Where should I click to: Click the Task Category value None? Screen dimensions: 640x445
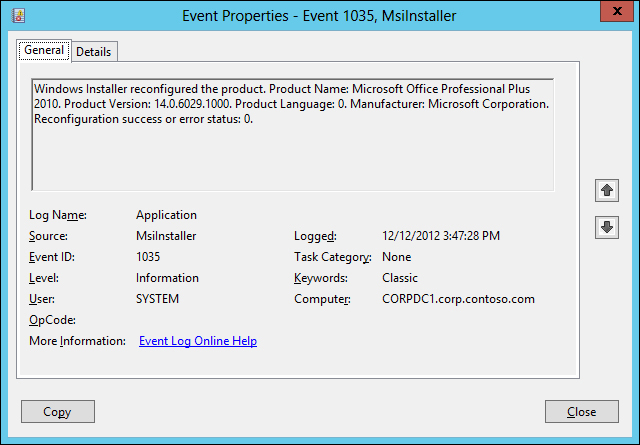click(396, 257)
